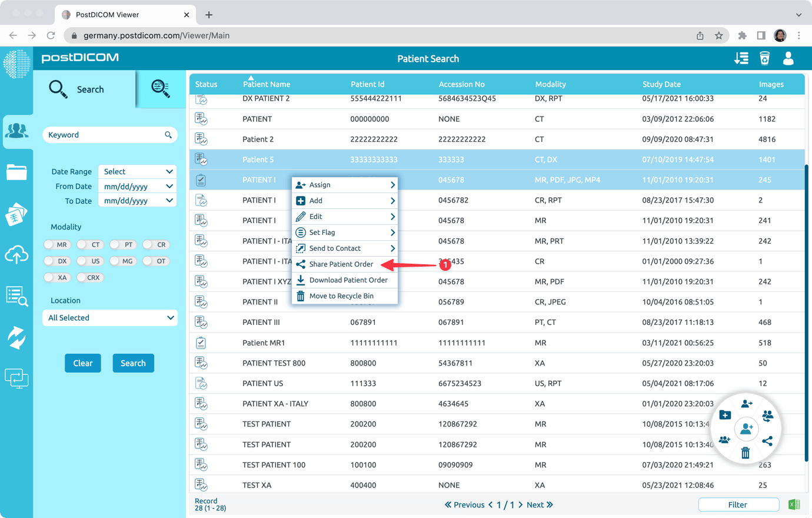812x518 pixels.
Task: Open the Location dropdown showing All Selected
Action: (x=109, y=317)
